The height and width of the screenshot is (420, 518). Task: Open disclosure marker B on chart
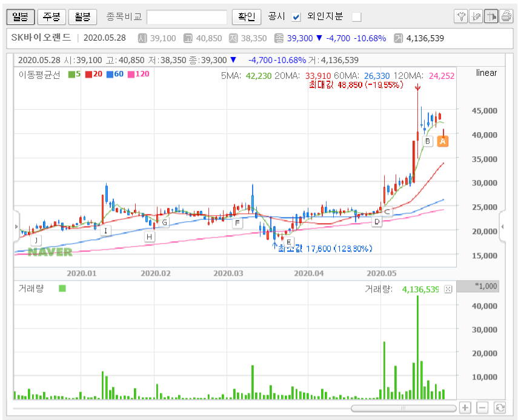428,141
